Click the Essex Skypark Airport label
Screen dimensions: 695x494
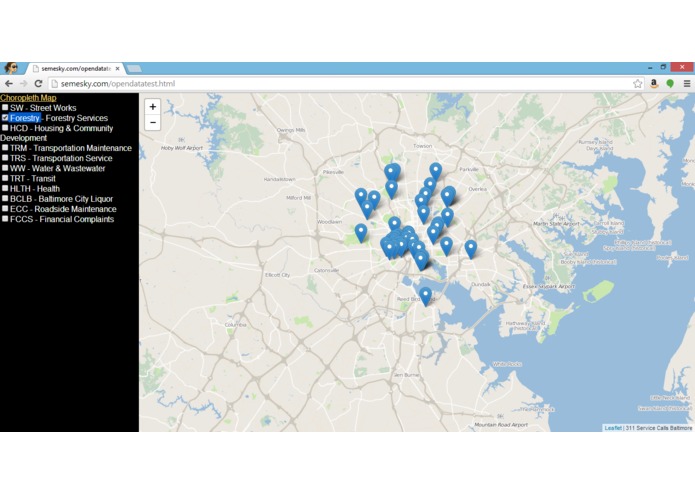click(x=549, y=287)
